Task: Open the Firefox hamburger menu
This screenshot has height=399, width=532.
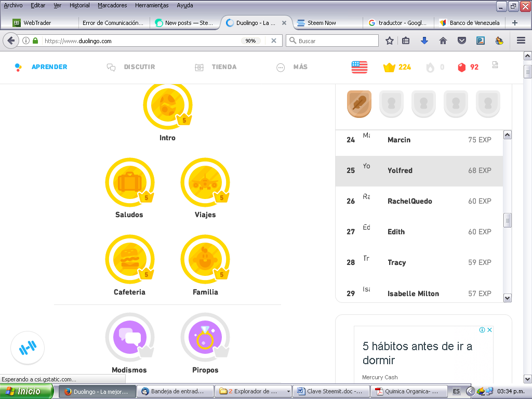Action: pos(521,41)
